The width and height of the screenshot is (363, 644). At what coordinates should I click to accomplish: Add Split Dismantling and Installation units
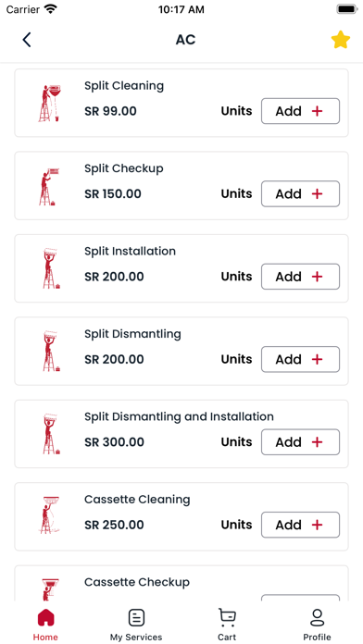[x=301, y=442]
